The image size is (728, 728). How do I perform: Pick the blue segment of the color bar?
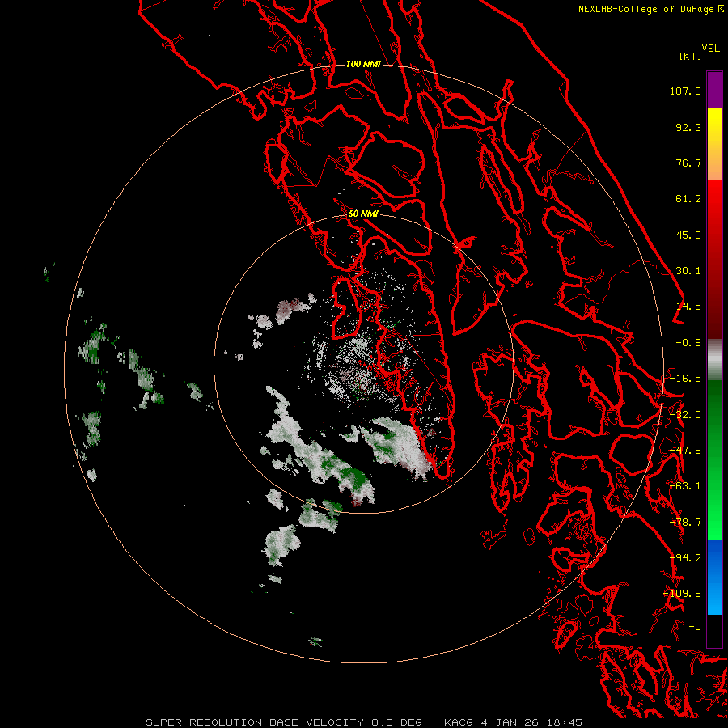(714, 577)
